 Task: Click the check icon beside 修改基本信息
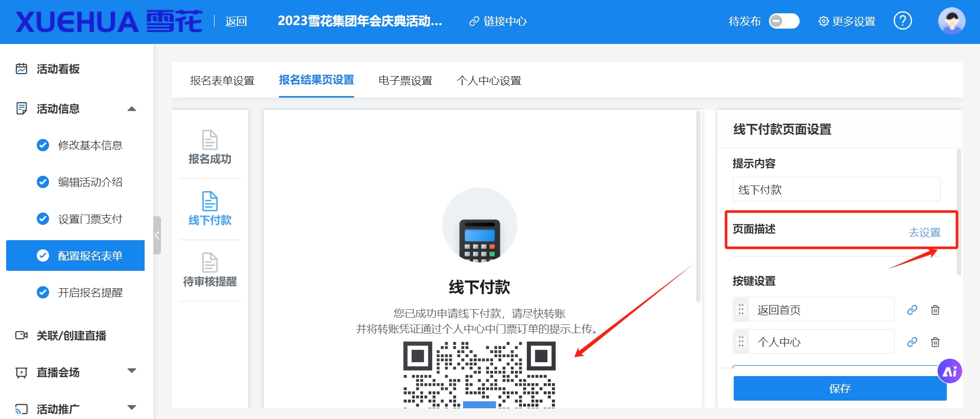[x=43, y=145]
